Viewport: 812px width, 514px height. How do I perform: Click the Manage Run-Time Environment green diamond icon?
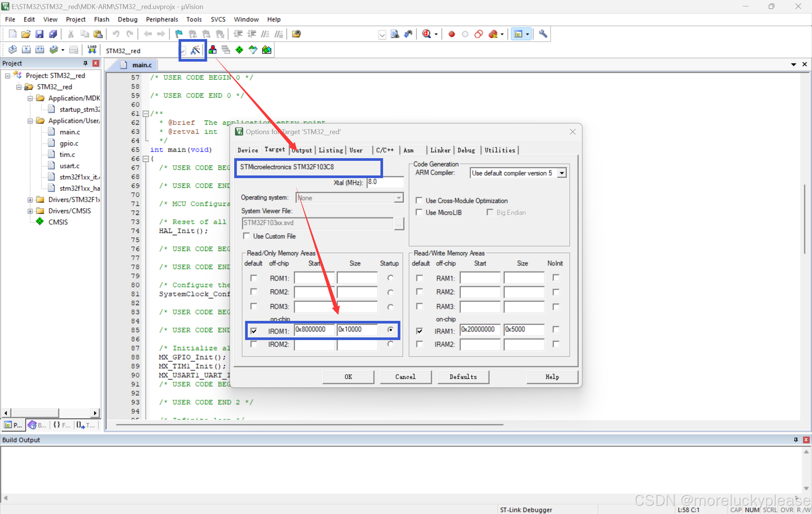point(239,50)
